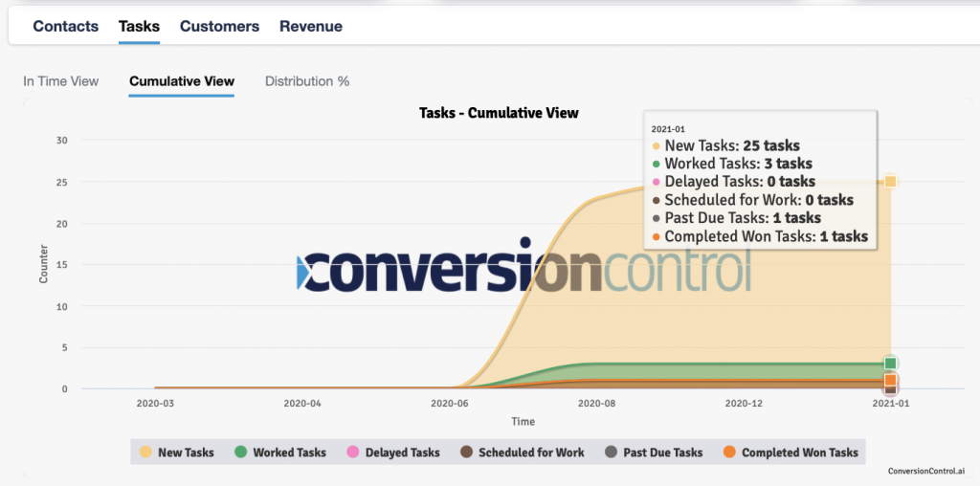Switch to the Customers tab
This screenshot has height=486, width=980.
coord(219,27)
